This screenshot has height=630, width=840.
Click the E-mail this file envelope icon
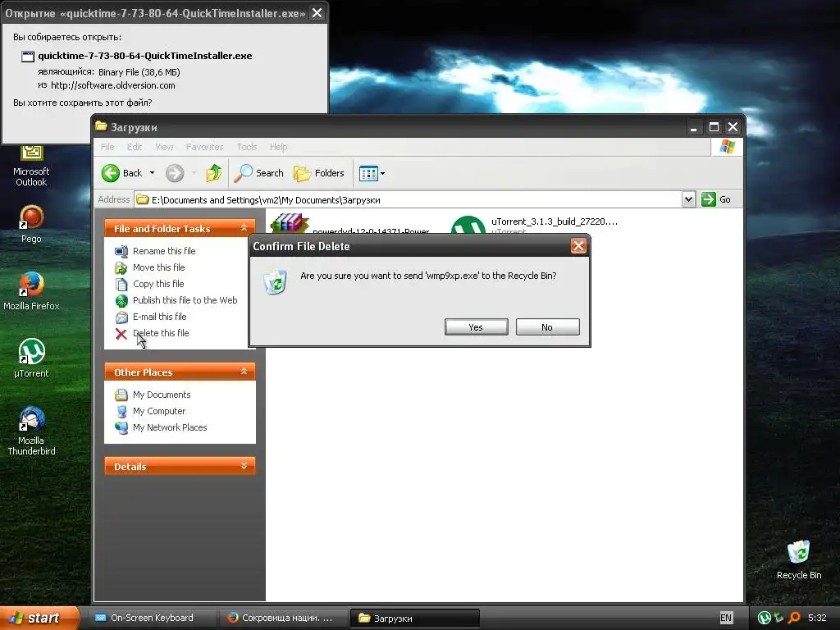pos(121,317)
